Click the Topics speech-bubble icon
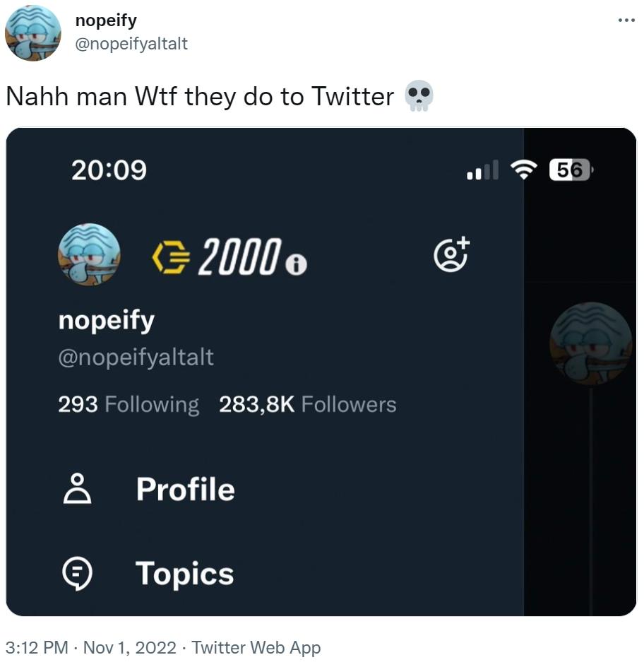Image resolution: width=644 pixels, height=667 pixels. tap(78, 573)
